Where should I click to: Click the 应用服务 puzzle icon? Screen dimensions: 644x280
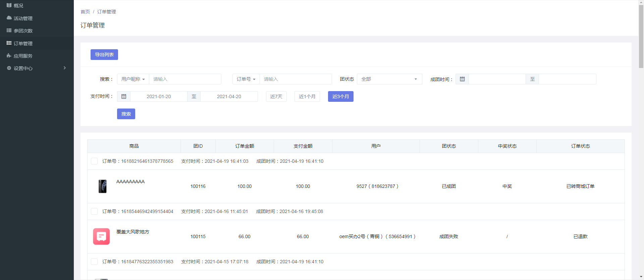pos(9,56)
